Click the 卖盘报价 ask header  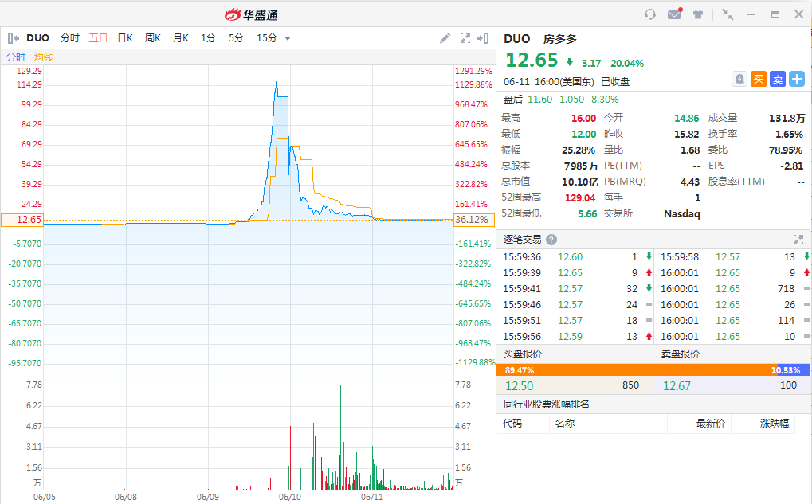[681, 354]
